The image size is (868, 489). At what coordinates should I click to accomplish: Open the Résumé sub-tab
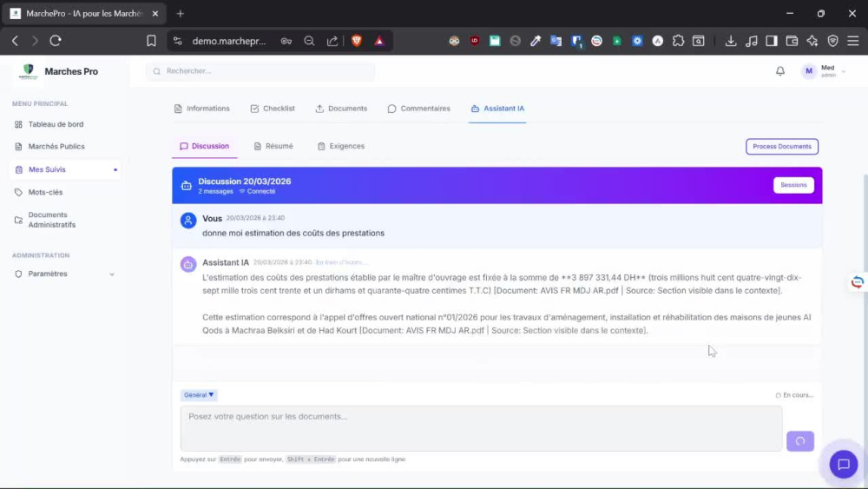(x=273, y=146)
